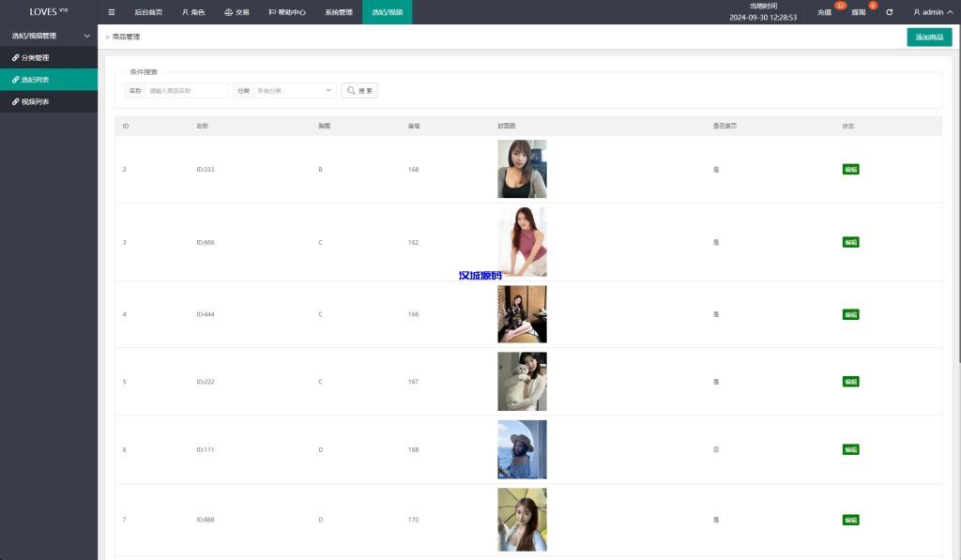Open the cover thumbnail for ID:222

522,382
